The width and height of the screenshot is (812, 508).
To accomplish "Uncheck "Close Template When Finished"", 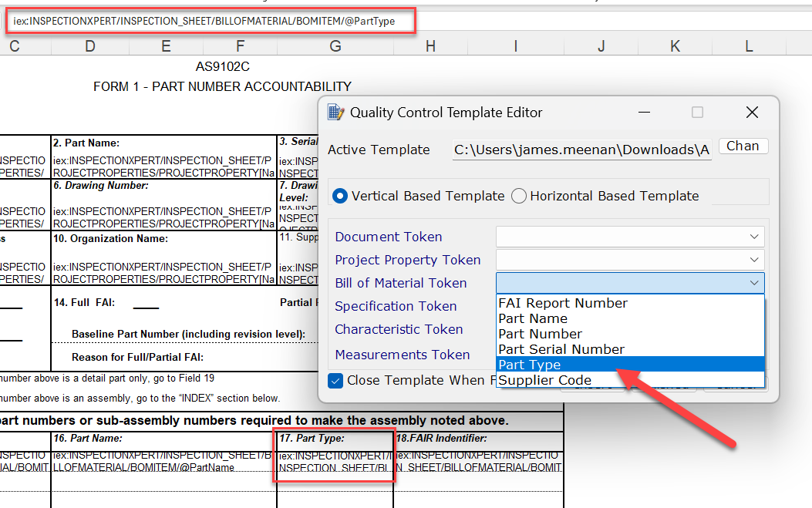I will coord(335,380).
